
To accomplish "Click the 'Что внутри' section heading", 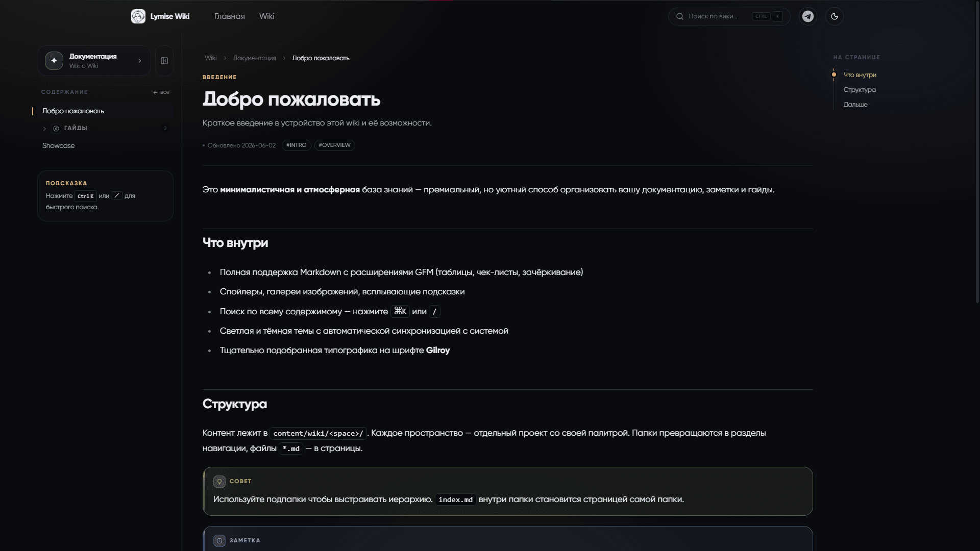I will [x=235, y=243].
